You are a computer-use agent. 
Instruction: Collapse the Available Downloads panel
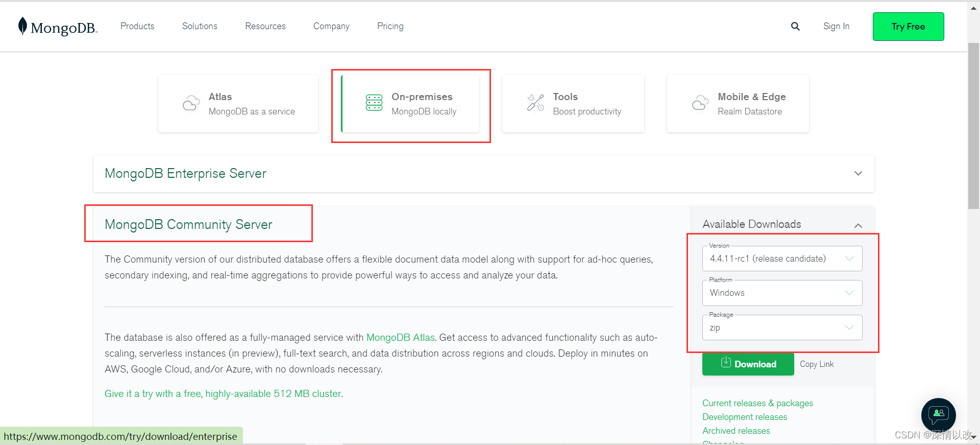point(859,225)
